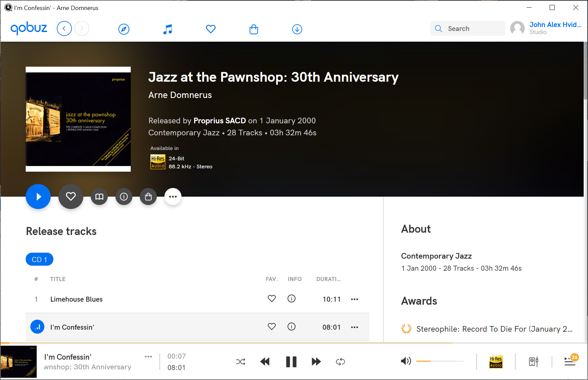Click the magnifying glass search icon
The image size is (588, 380).
click(439, 29)
